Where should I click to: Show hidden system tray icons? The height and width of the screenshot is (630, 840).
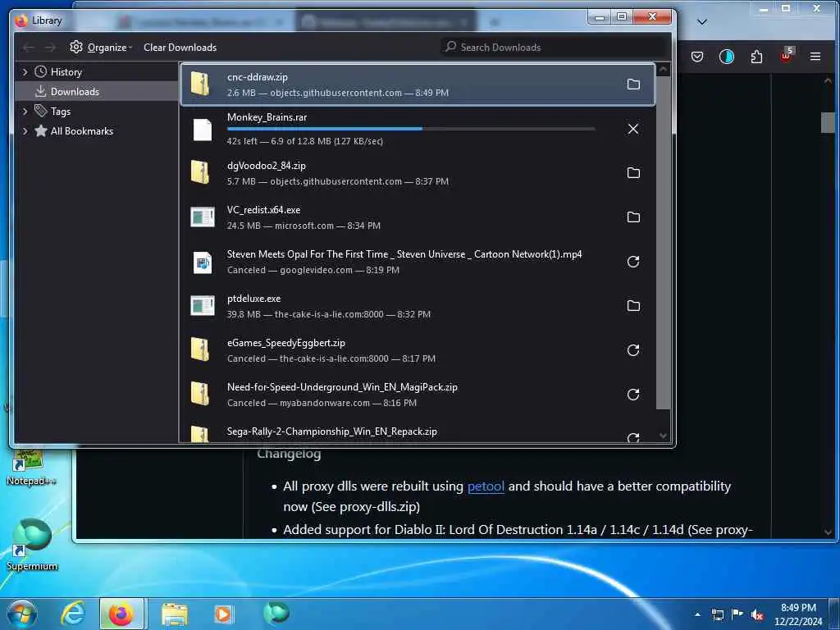point(697,614)
